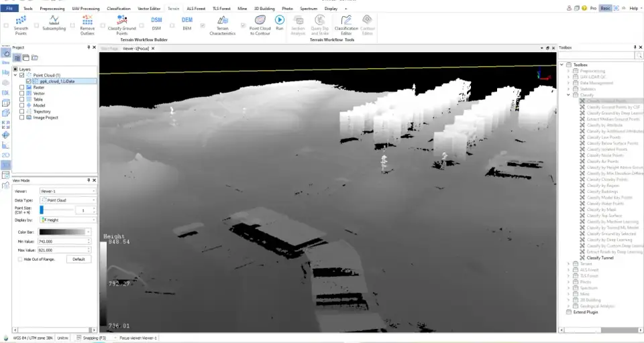Click the Toolbox search input field
Screen dimensions: 644x343
click(x=596, y=56)
